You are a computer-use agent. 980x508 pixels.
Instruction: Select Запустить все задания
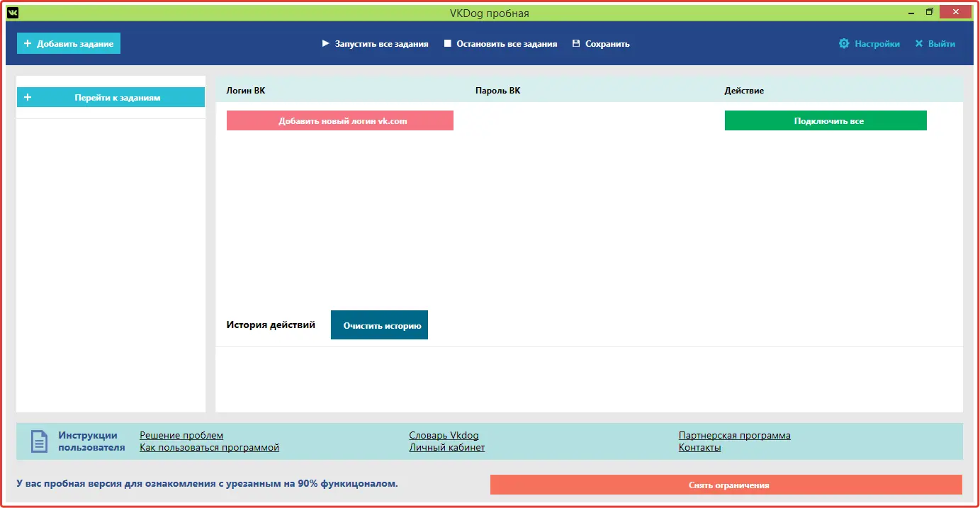(x=375, y=44)
